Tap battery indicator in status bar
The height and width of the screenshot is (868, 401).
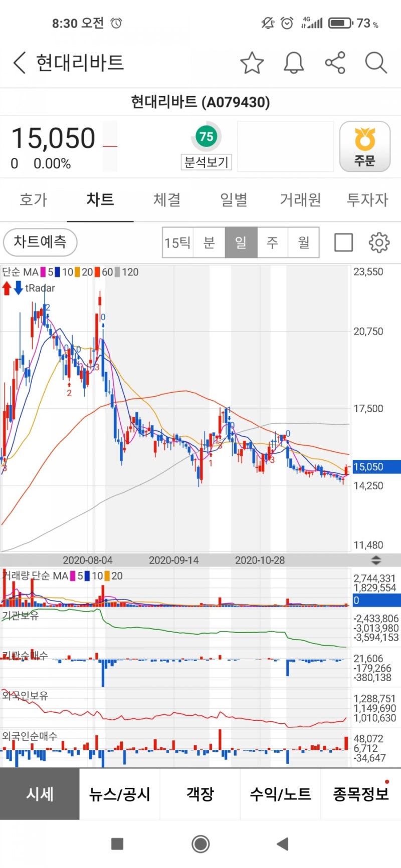click(341, 23)
